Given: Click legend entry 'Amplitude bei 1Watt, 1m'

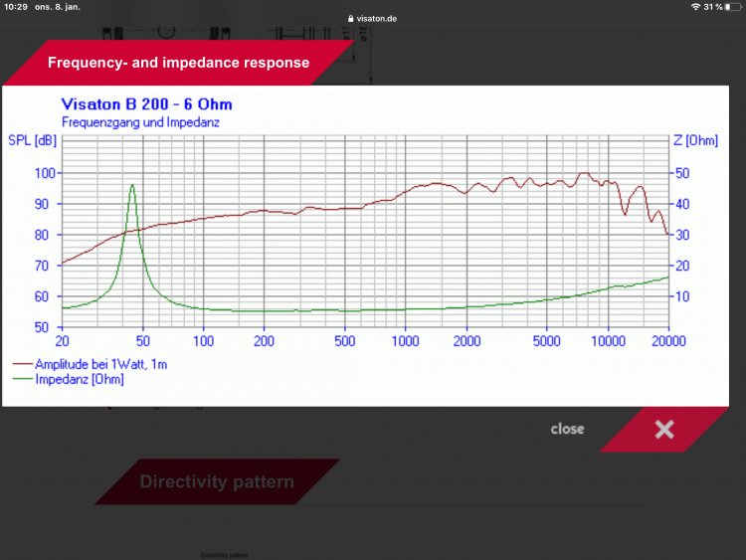Looking at the screenshot, I should [x=100, y=364].
